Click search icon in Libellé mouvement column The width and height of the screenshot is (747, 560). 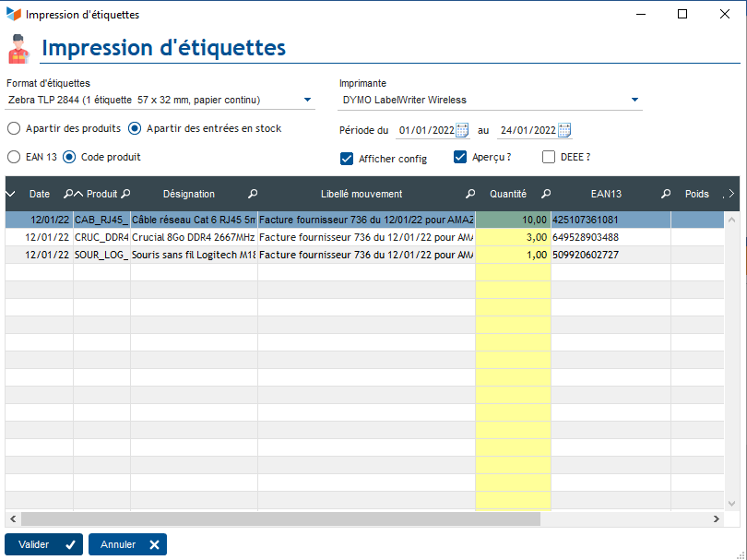469,195
